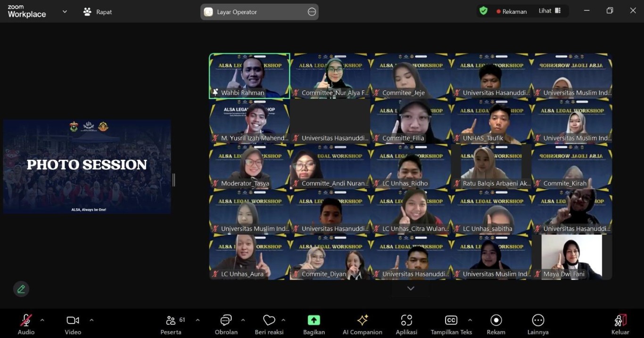Open the Obrolan chat panel
Screen dimensions: 644x338
click(226, 324)
